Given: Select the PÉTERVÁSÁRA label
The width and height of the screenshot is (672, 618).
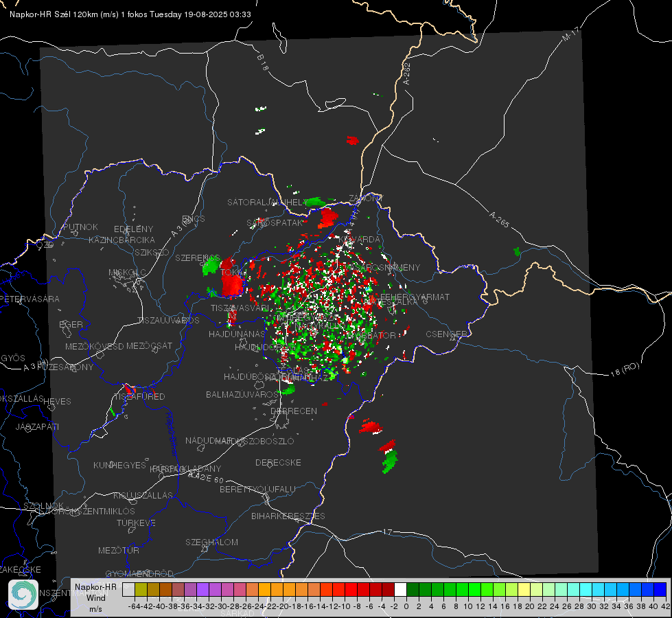Looking at the screenshot, I should (30, 299).
